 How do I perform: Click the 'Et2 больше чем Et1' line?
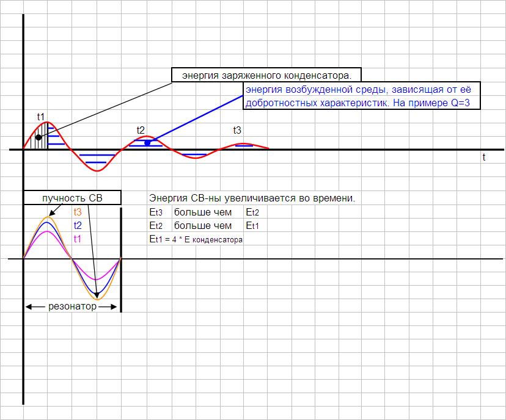coord(204,226)
